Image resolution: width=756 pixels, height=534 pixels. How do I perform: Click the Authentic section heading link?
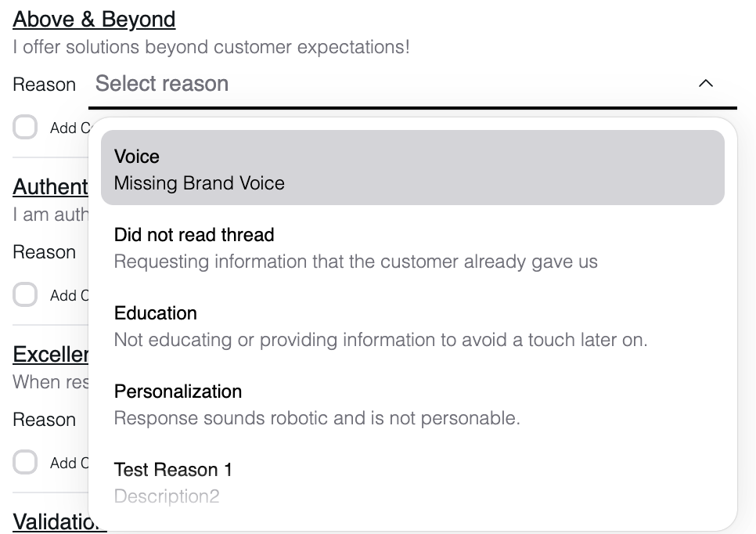coord(50,187)
